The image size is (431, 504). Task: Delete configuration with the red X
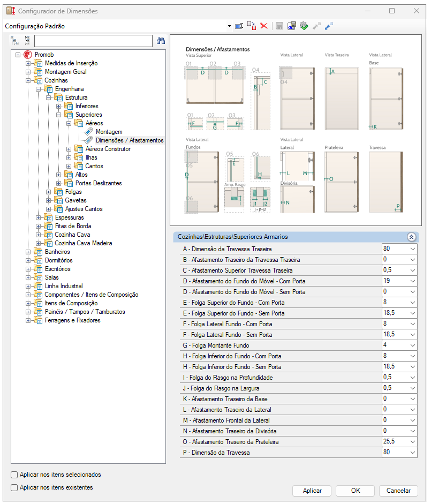click(x=264, y=26)
